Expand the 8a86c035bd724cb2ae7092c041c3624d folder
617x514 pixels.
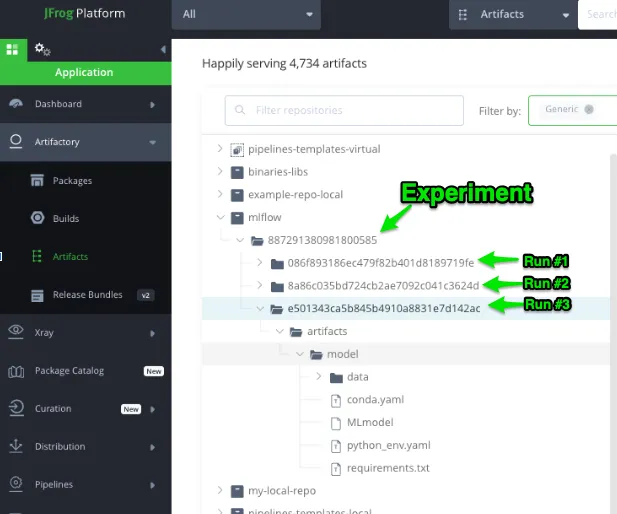[x=259, y=285]
